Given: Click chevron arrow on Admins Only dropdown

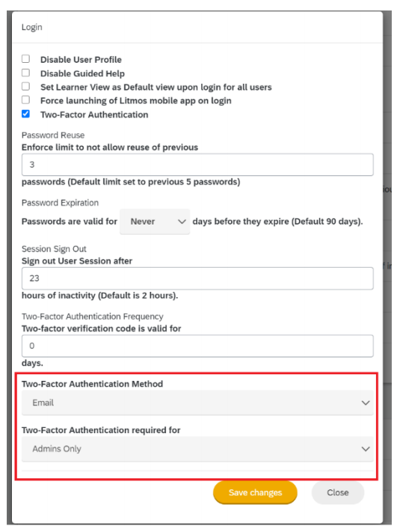Looking at the screenshot, I should pyautogui.click(x=365, y=449).
